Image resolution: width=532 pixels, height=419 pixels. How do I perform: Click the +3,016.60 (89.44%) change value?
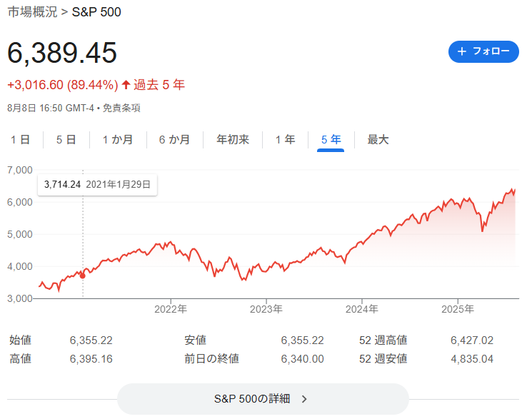63,85
